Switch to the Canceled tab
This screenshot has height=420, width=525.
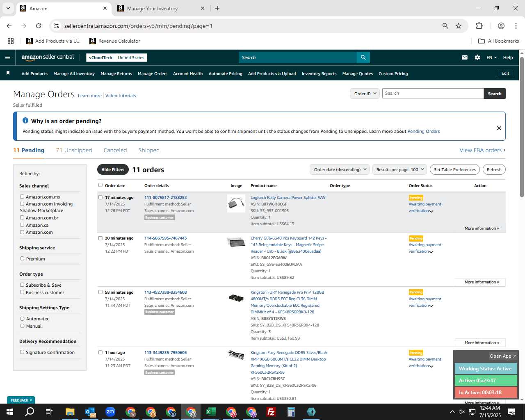(x=115, y=150)
